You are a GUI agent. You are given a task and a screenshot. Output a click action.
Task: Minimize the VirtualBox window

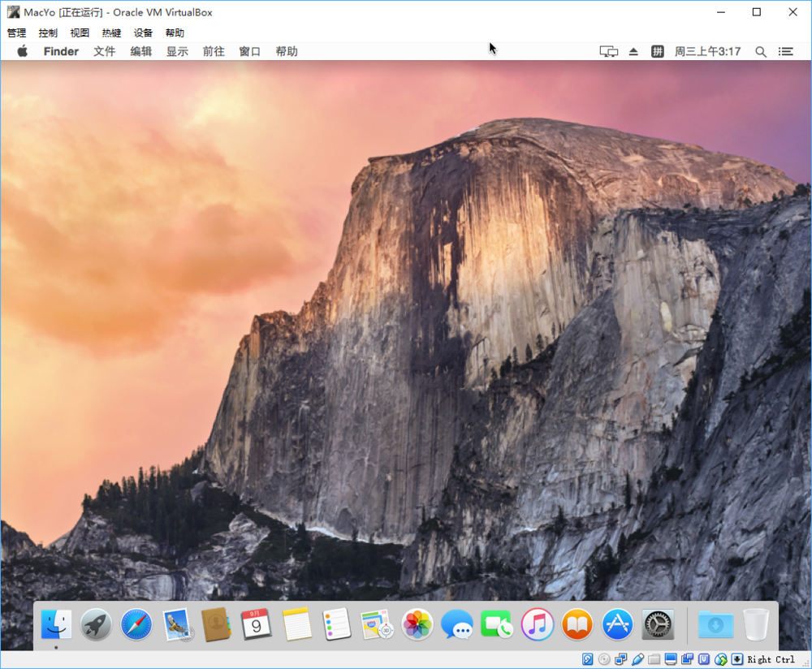(721, 12)
